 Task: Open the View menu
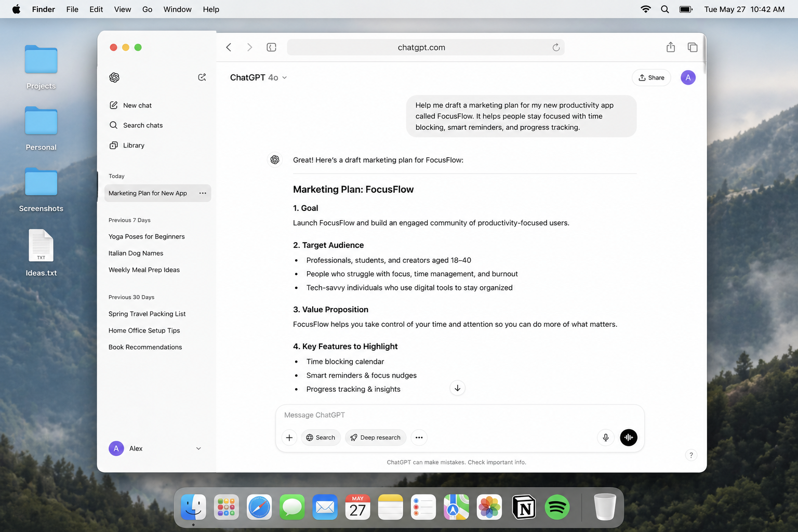tap(123, 9)
